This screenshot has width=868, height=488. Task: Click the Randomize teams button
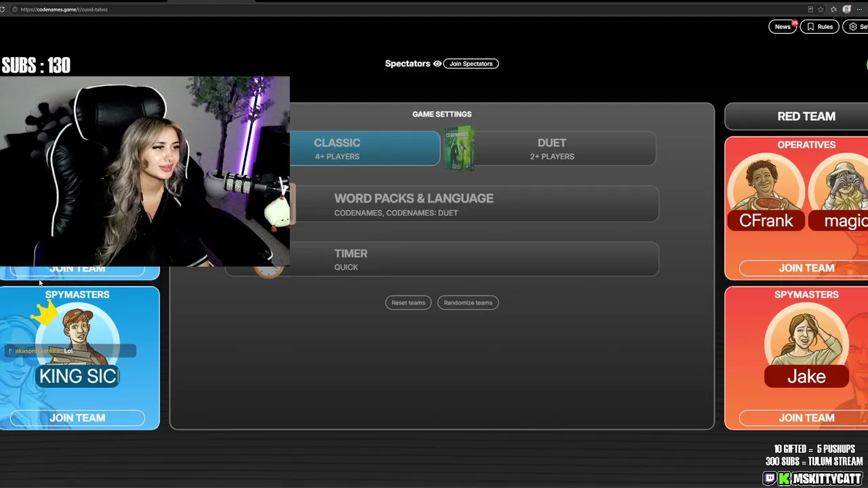coord(468,303)
